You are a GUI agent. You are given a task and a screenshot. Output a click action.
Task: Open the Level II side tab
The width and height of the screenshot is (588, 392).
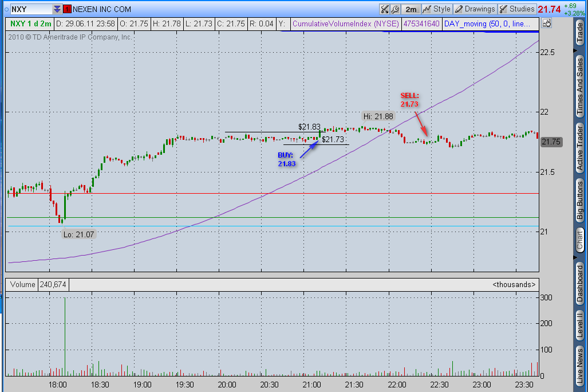pos(580,325)
